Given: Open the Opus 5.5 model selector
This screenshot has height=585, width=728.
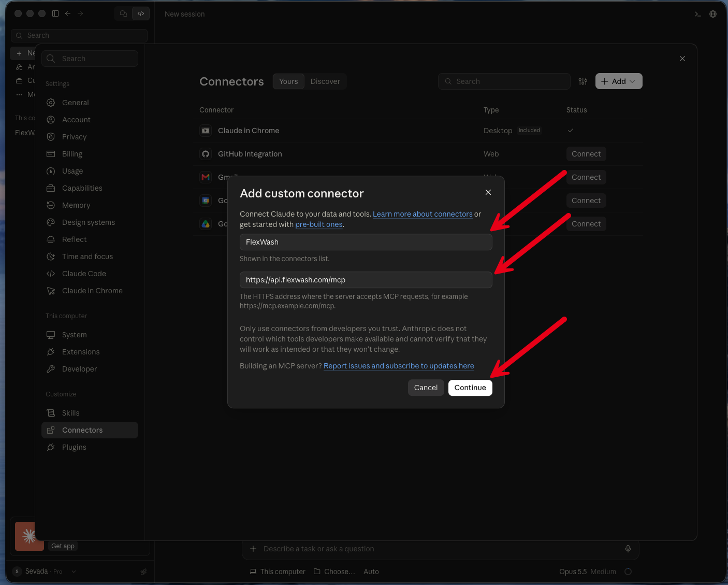Looking at the screenshot, I should tap(588, 572).
